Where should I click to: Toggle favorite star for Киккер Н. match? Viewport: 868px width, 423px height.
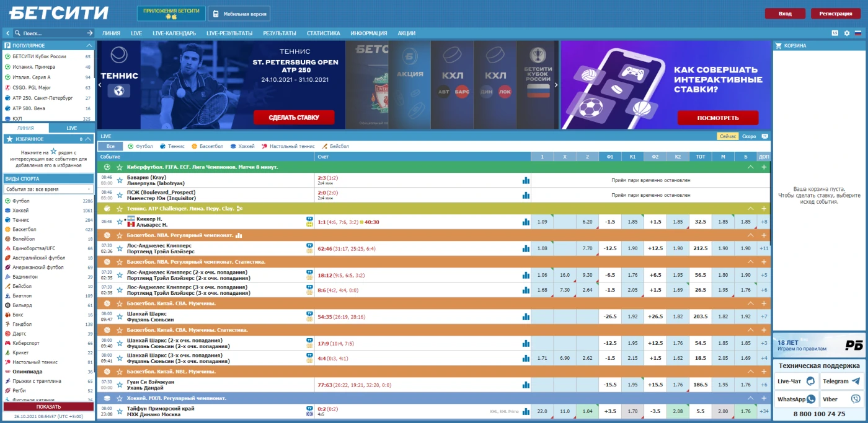(120, 222)
